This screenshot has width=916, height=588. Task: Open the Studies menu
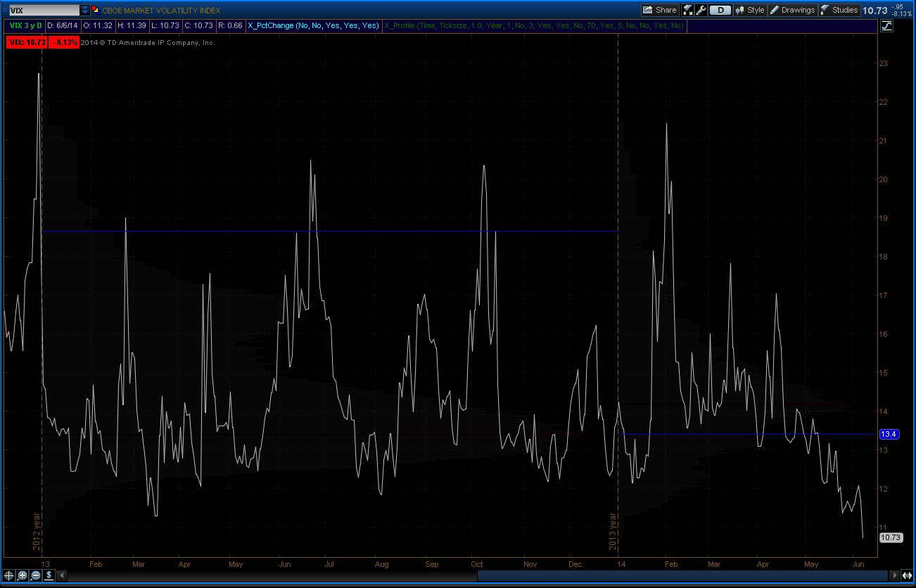pos(839,10)
